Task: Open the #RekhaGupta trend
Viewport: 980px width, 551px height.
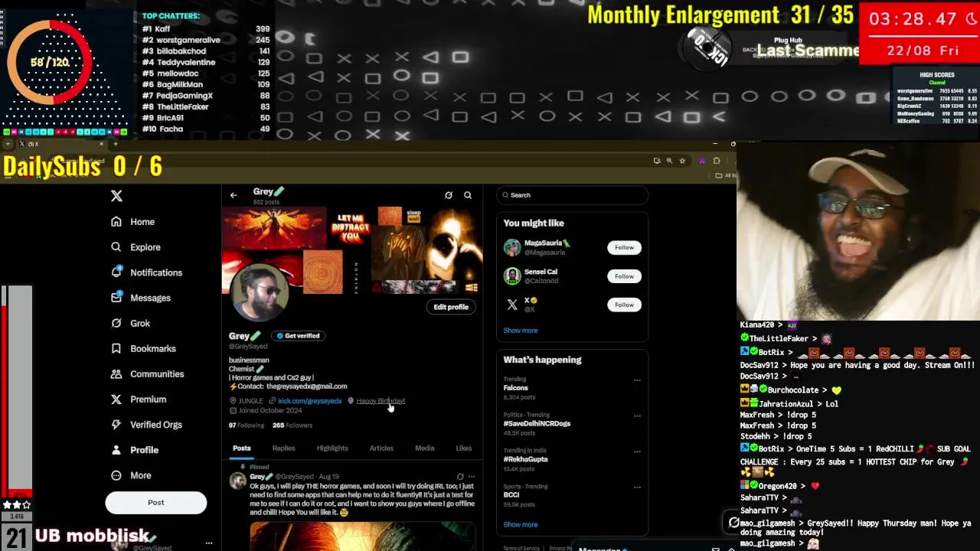Action: (525, 459)
